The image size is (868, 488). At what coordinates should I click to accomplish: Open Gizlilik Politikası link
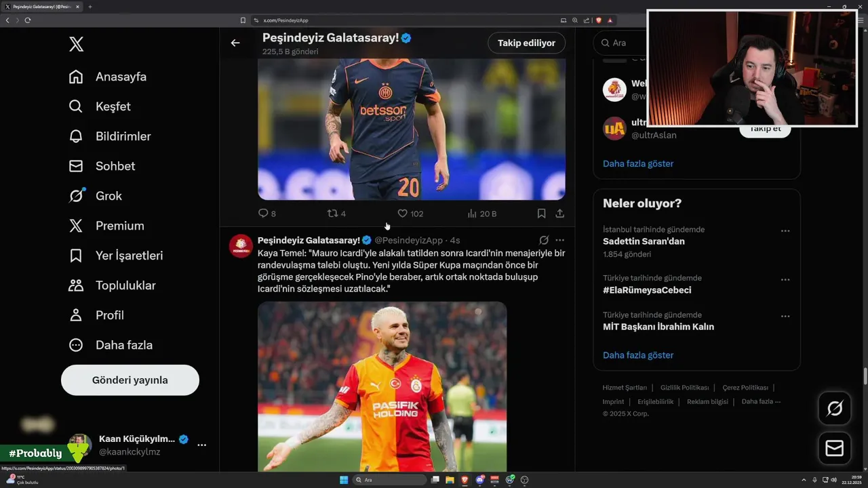(x=685, y=388)
